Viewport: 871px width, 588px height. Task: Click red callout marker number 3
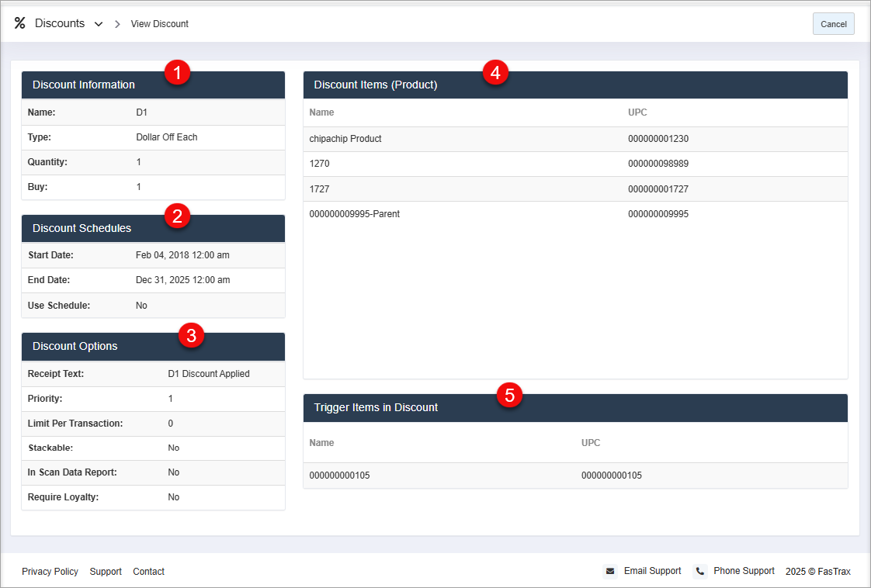pos(191,335)
